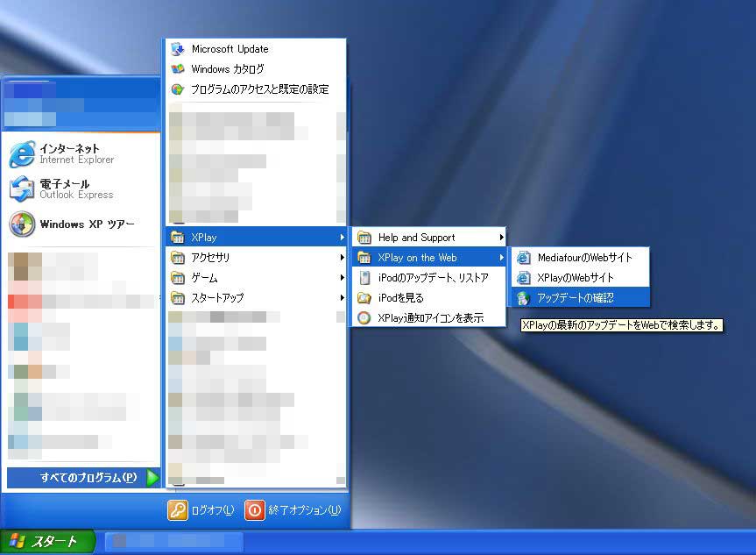Choose iPodを見る from XPlay menu
Image resolution: width=756 pixels, height=555 pixels.
click(429, 298)
